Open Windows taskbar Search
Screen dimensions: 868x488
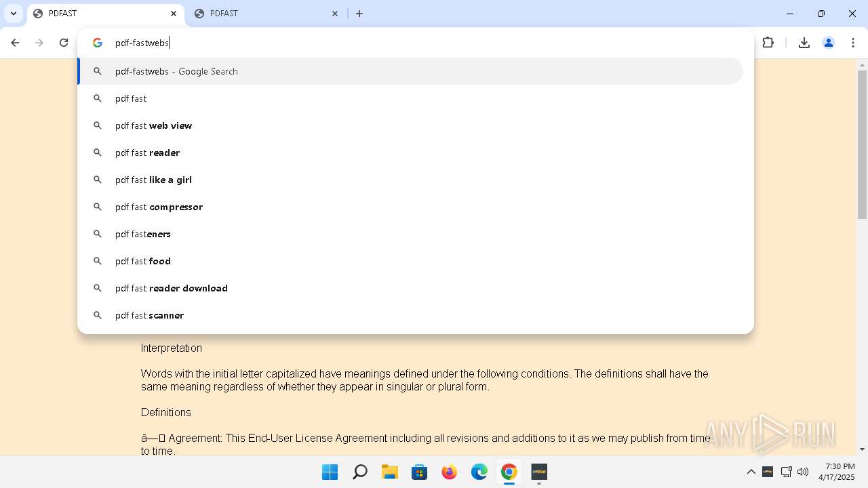click(360, 472)
